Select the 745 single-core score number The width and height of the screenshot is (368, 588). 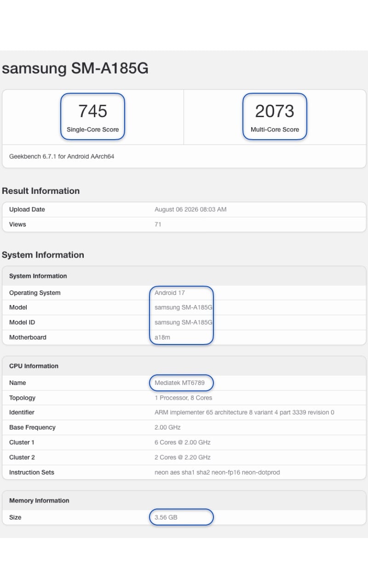click(x=92, y=111)
